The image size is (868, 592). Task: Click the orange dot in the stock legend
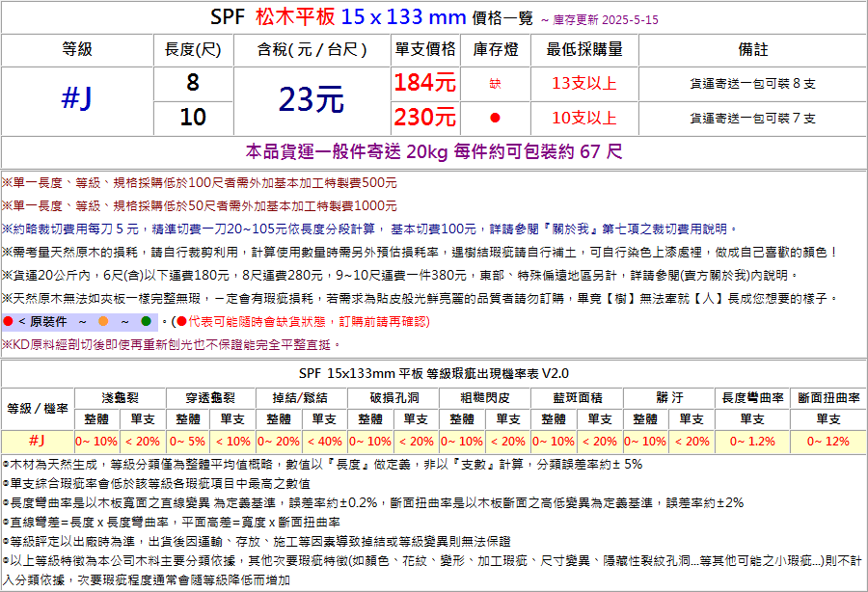pyautogui.click(x=102, y=321)
